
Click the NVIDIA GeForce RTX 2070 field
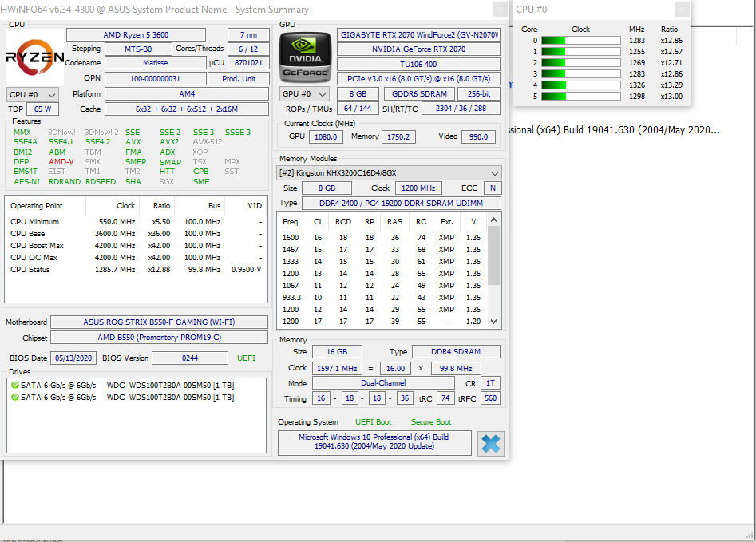418,49
